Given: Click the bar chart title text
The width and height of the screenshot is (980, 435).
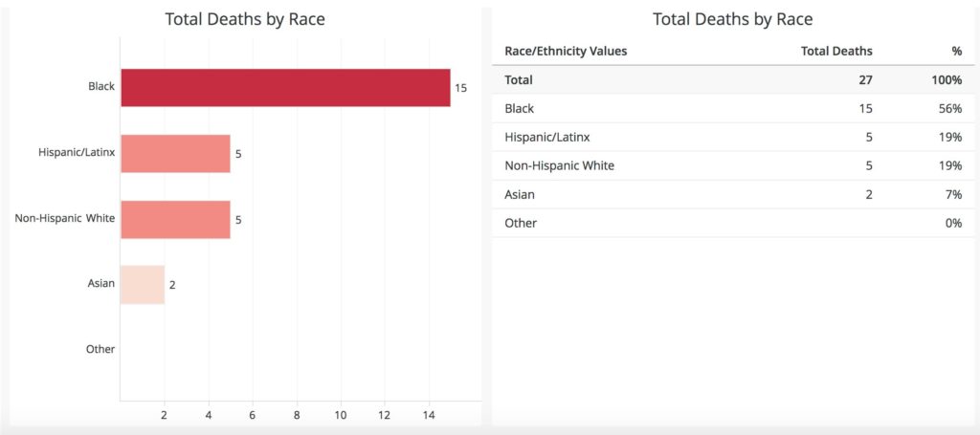Looking at the screenshot, I should pos(245,19).
